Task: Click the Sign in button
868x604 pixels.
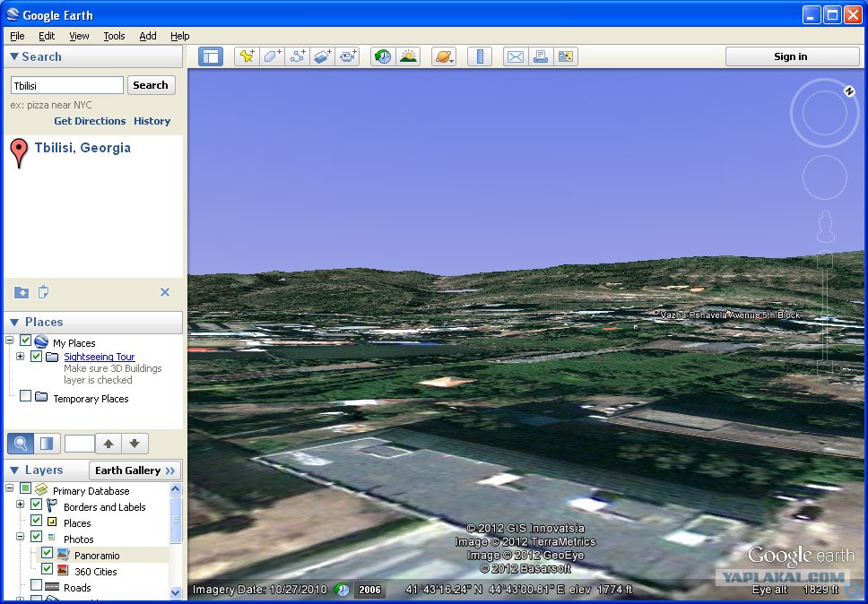Action: click(791, 56)
